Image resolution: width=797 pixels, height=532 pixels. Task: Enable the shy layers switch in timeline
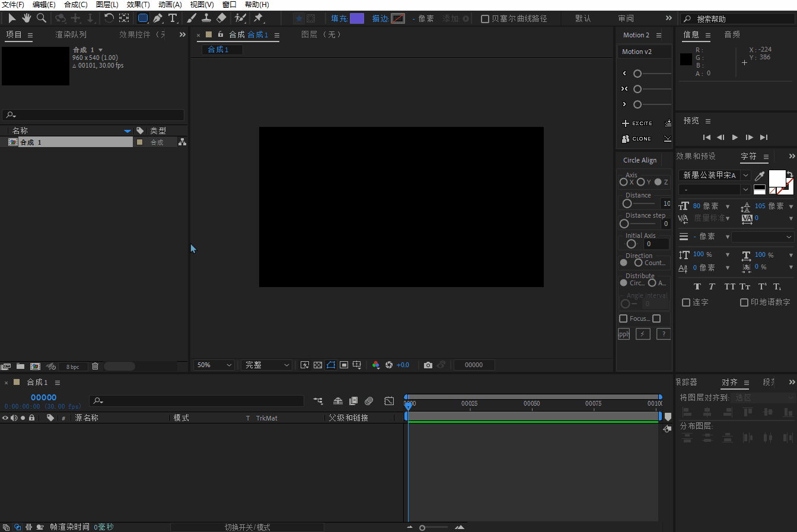click(338, 402)
